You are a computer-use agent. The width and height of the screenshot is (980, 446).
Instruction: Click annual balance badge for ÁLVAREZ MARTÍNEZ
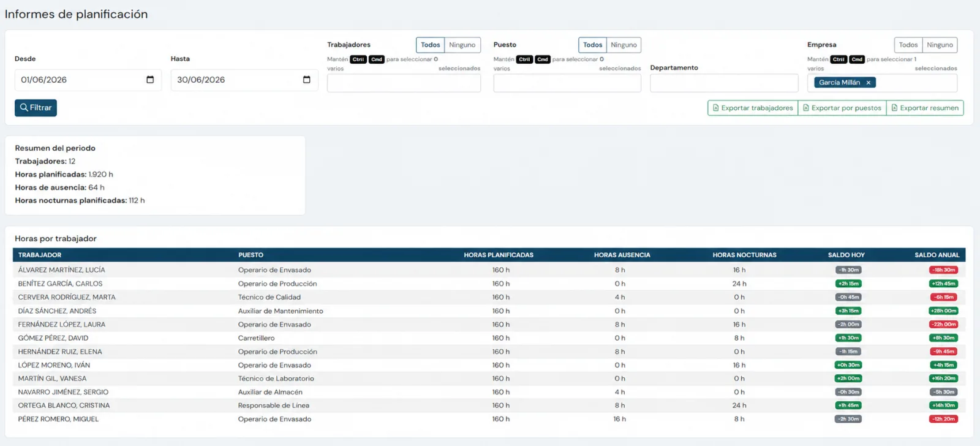coord(943,270)
